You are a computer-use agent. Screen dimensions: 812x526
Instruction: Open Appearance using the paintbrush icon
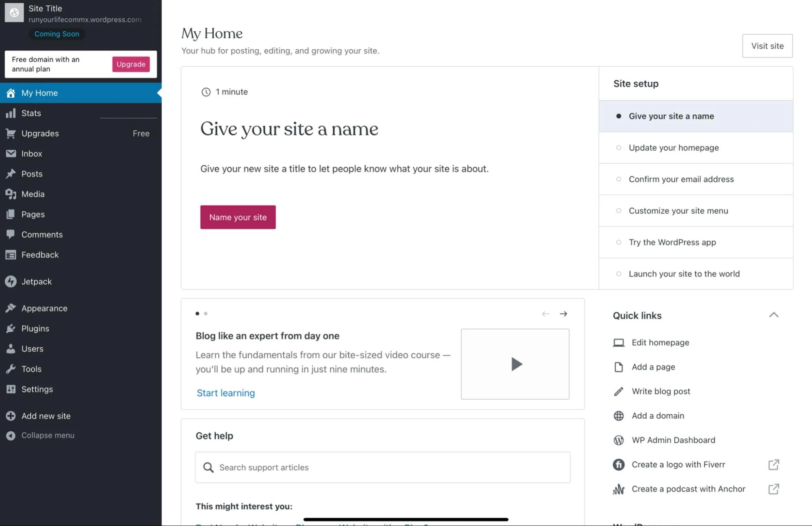[x=11, y=308]
